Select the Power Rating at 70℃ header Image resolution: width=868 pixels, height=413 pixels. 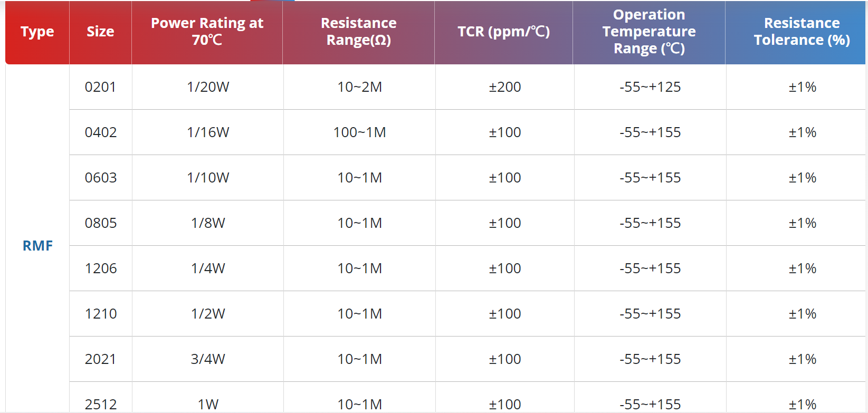[207, 32]
